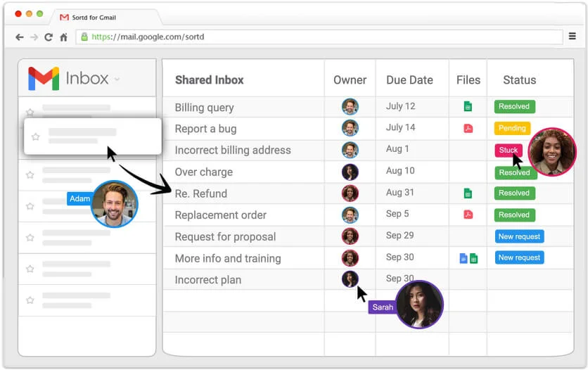Click the Due Date column header
This screenshot has width=588, height=370.
click(409, 80)
